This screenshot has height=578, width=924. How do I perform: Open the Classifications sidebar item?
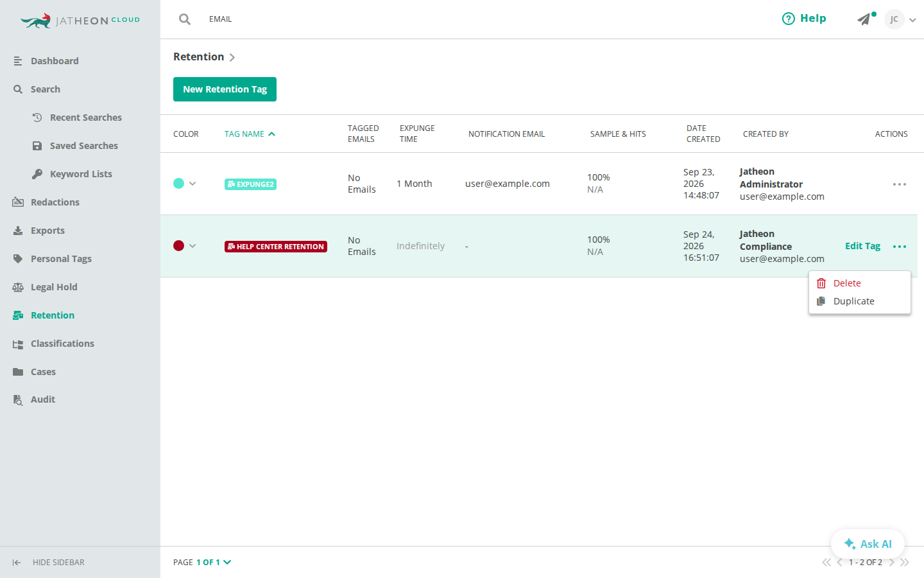click(x=62, y=344)
